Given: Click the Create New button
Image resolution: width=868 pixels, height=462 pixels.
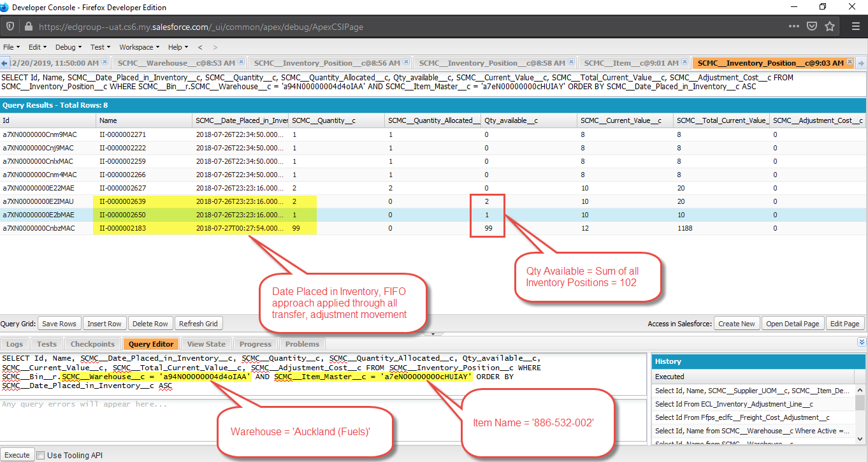Looking at the screenshot, I should tap(737, 324).
